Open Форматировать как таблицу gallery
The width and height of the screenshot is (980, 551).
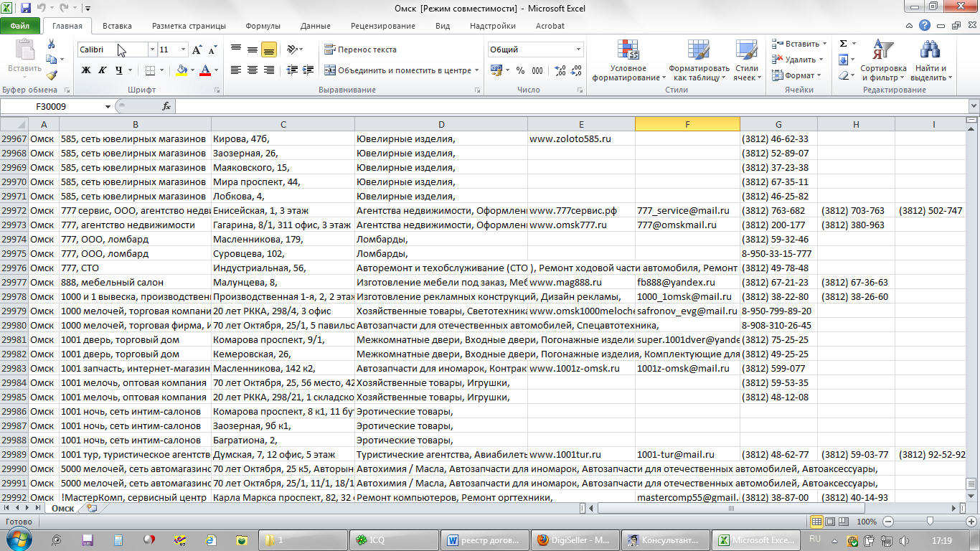tap(699, 61)
